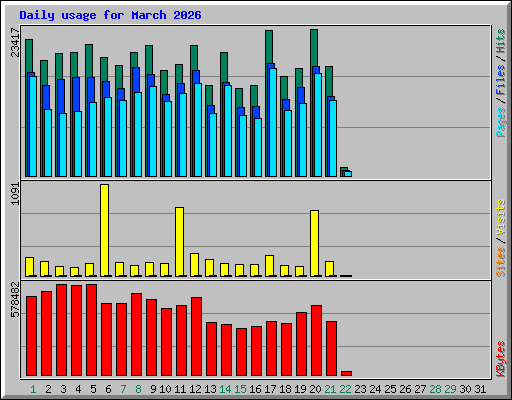
Task: Click day 31 on the date axis
Action: pyautogui.click(x=480, y=389)
